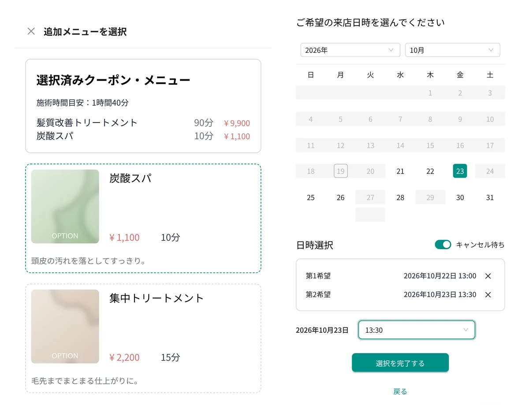
Task: Click greyed-out date 27 on calendar
Action: [x=370, y=197]
